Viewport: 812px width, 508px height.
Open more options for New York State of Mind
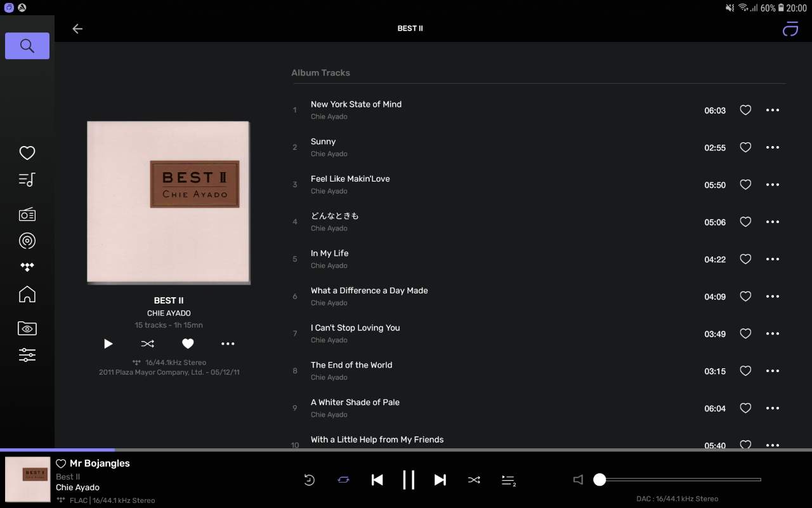(772, 110)
